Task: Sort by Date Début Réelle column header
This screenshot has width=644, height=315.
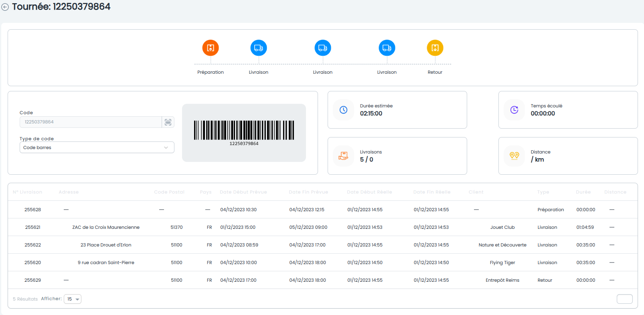Action: [x=369, y=192]
